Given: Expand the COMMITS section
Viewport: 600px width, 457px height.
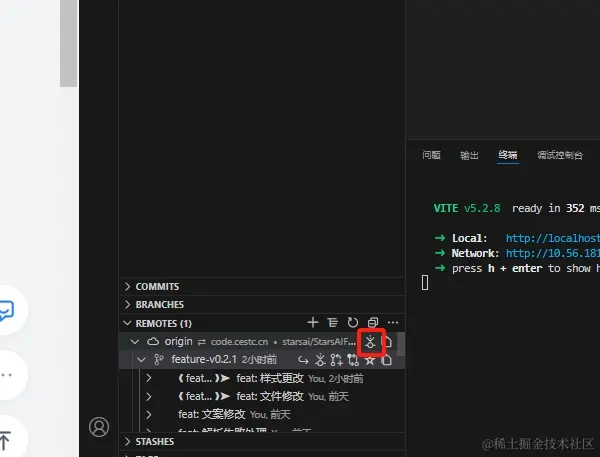Looking at the screenshot, I should pos(262,286).
